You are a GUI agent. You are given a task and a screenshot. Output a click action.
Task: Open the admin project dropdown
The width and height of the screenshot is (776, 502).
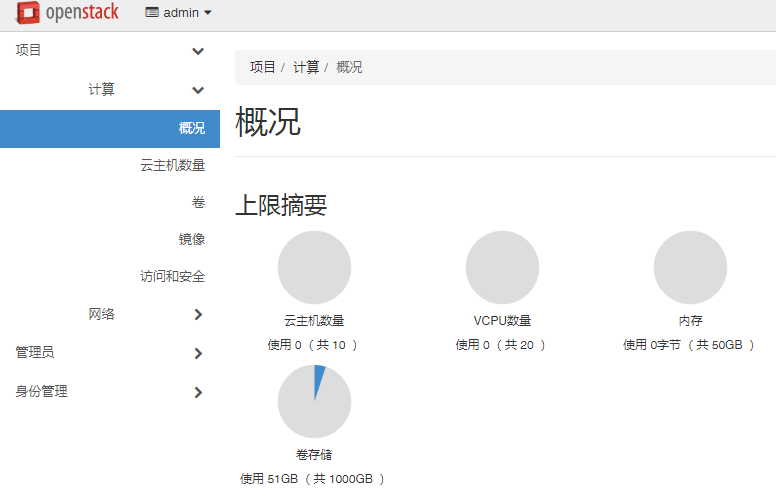click(x=179, y=13)
